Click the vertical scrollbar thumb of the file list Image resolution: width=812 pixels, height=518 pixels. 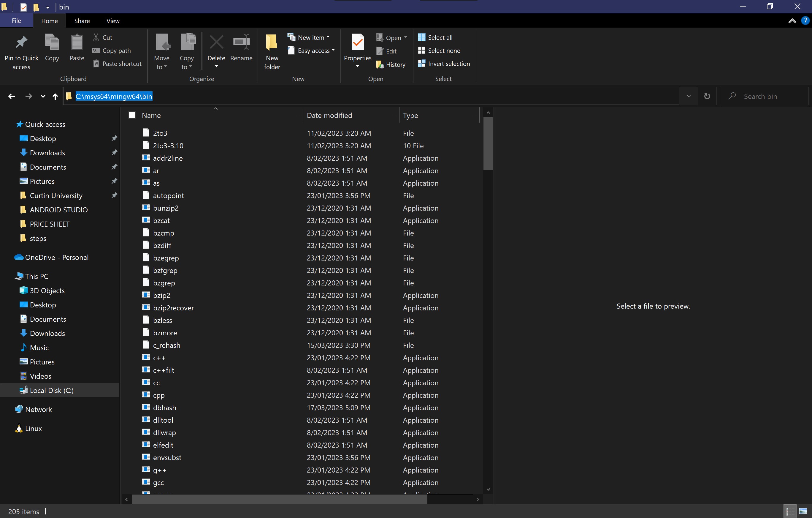point(488,143)
